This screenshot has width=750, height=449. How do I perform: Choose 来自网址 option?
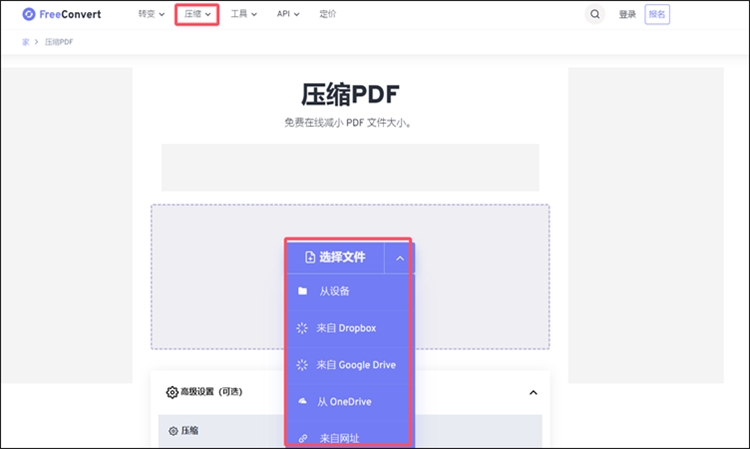click(349, 438)
